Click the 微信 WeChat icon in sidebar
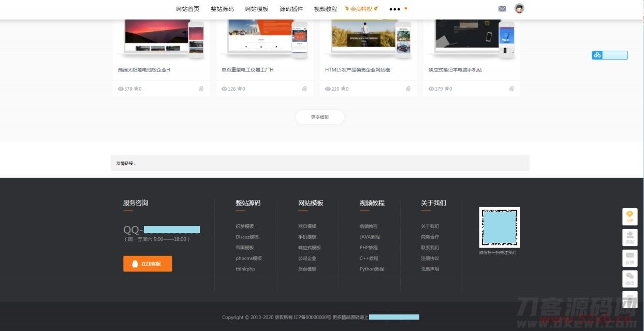Screen dimensions: 644x331 (x=630, y=279)
